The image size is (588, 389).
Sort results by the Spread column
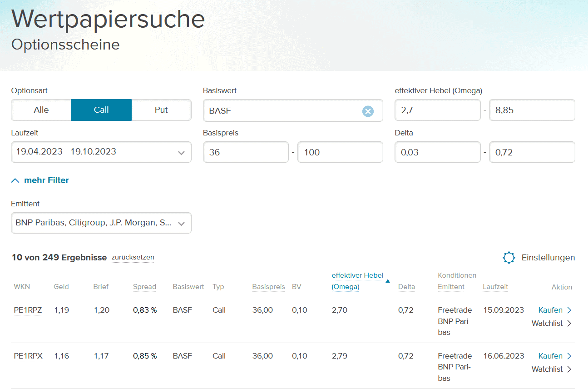[144, 286]
